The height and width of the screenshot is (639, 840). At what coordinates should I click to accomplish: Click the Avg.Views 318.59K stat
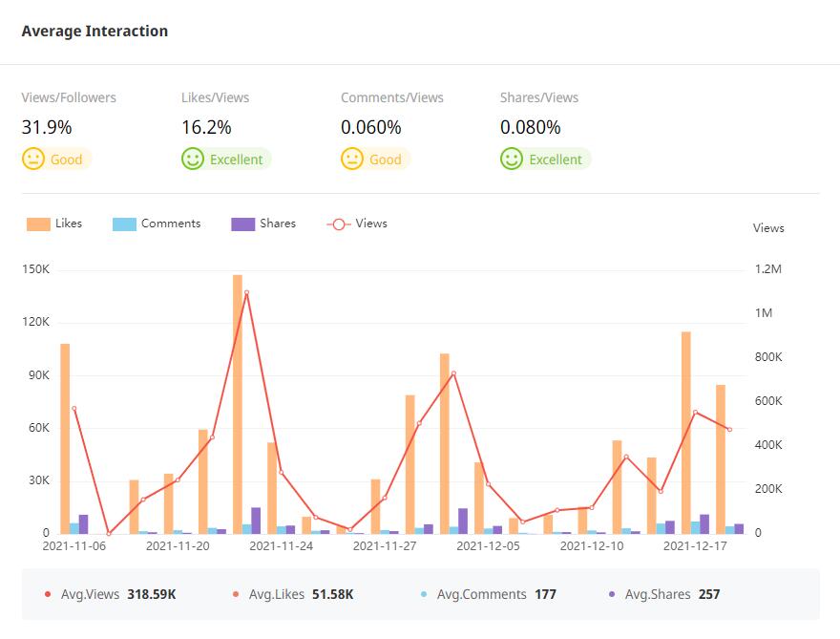(118, 594)
